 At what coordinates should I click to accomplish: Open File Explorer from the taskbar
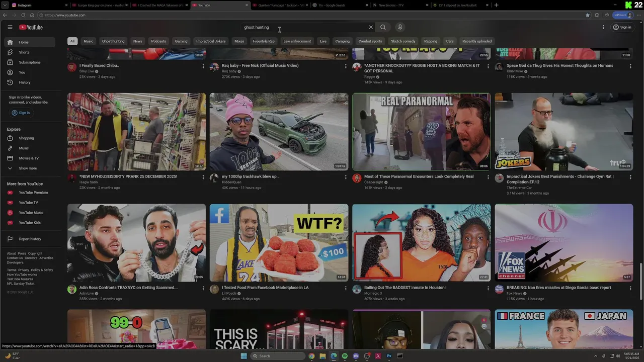(323, 356)
